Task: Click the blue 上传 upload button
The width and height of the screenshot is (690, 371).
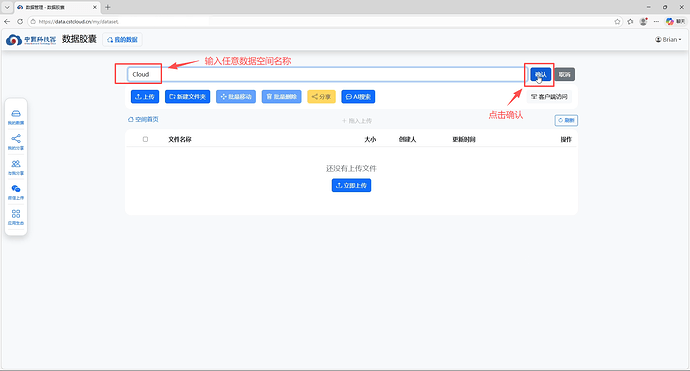Action: 145,97
